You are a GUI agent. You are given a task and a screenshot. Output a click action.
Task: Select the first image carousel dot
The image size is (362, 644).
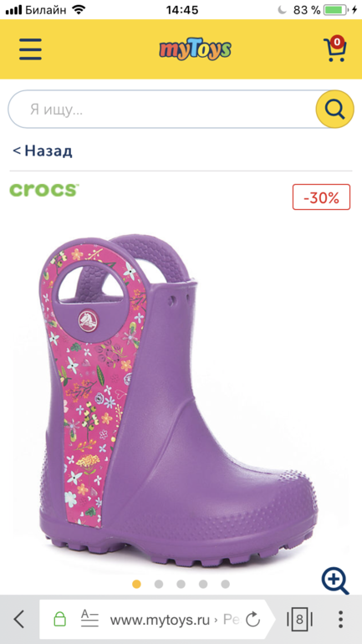click(x=136, y=584)
